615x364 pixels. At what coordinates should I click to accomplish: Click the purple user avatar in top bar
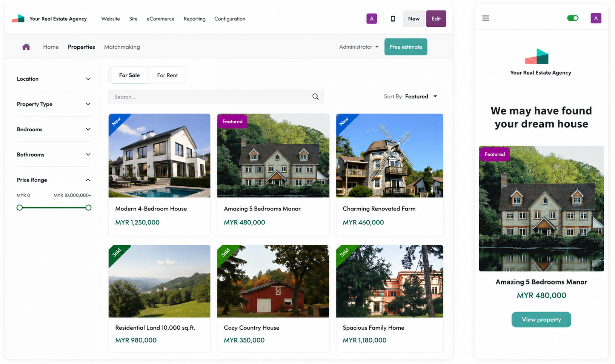372,19
